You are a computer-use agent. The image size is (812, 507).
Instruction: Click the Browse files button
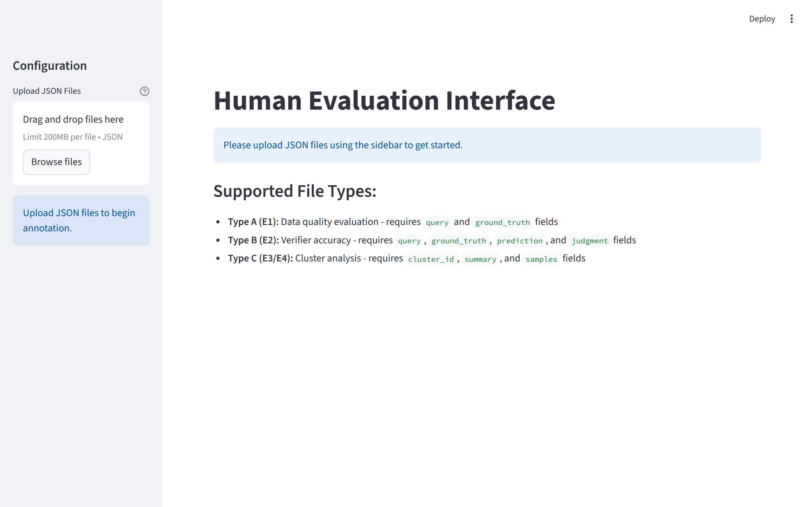56,162
